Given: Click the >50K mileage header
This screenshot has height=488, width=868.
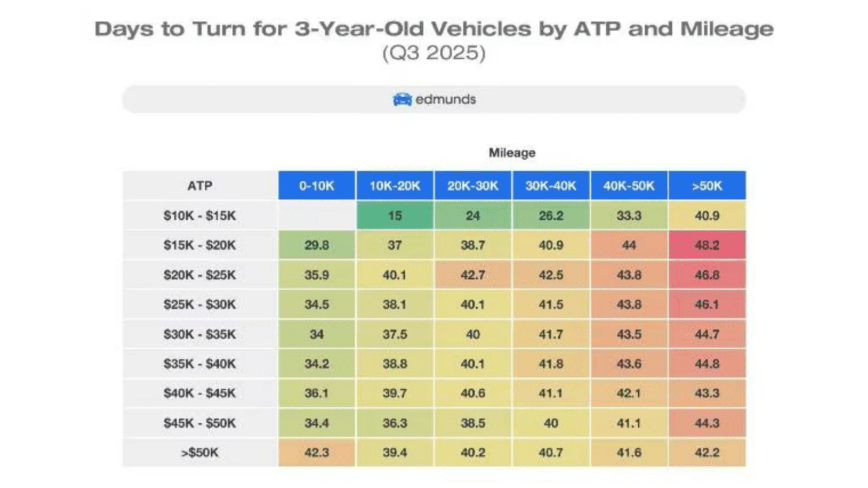Looking at the screenshot, I should tap(707, 186).
